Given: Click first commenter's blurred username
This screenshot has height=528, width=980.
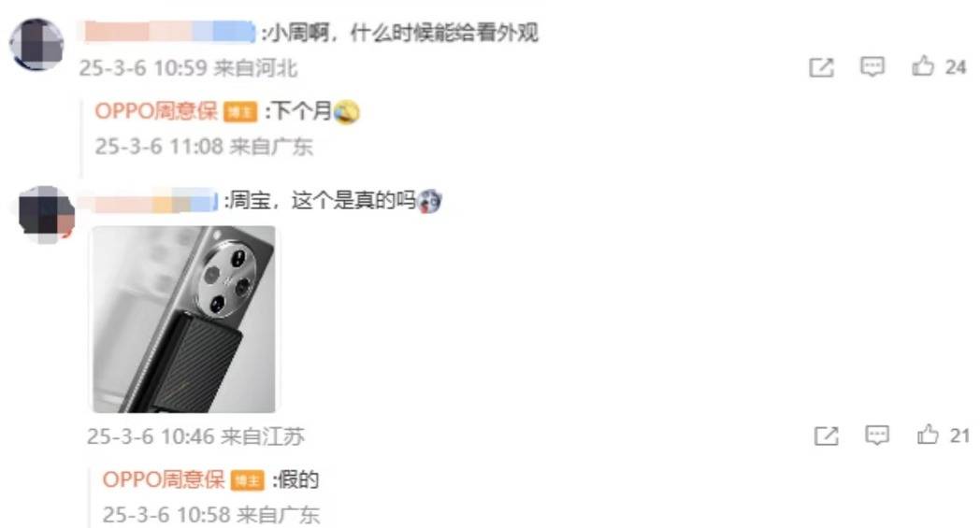Looking at the screenshot, I should pyautogui.click(x=168, y=32).
